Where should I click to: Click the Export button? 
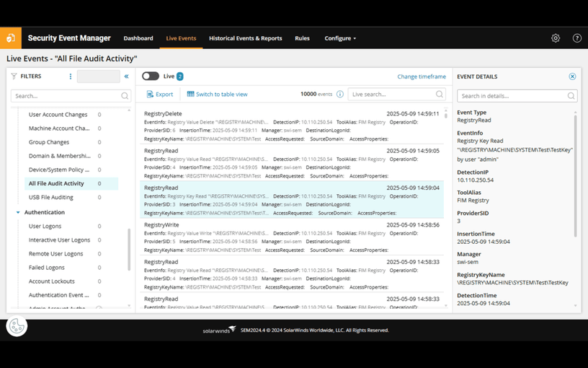pos(160,95)
